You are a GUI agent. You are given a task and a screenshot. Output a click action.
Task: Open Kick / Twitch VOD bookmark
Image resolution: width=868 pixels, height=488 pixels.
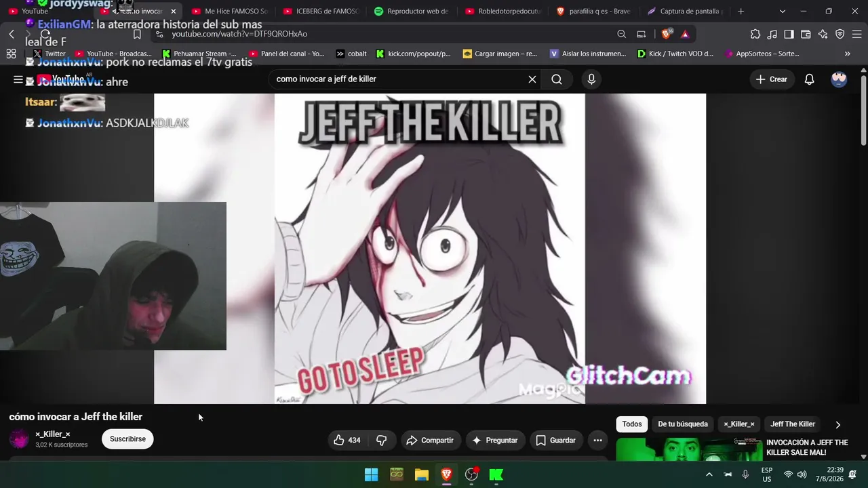pos(675,54)
